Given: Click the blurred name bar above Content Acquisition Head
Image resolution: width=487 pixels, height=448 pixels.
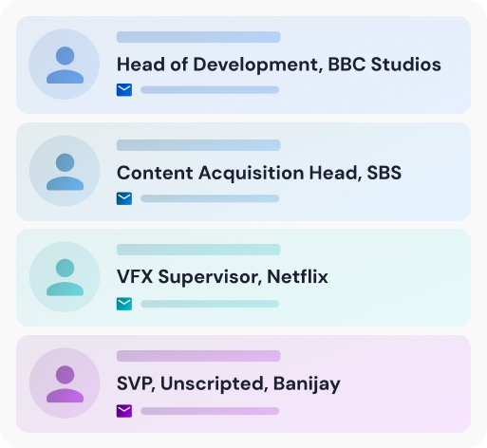Looking at the screenshot, I should point(198,145).
